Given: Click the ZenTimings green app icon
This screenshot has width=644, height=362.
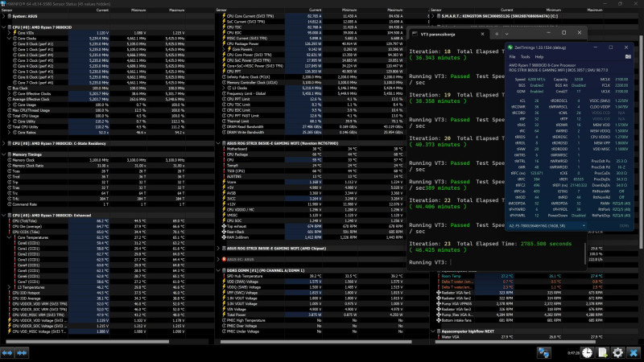Looking at the screenshot, I should click(x=510, y=47).
